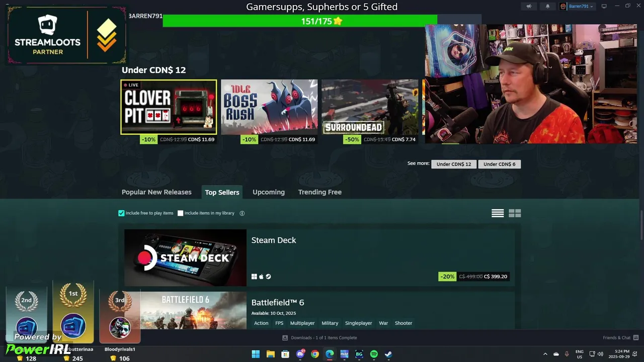Click Under CDN$ 12 section heading
The image size is (644, 362).
tap(154, 70)
